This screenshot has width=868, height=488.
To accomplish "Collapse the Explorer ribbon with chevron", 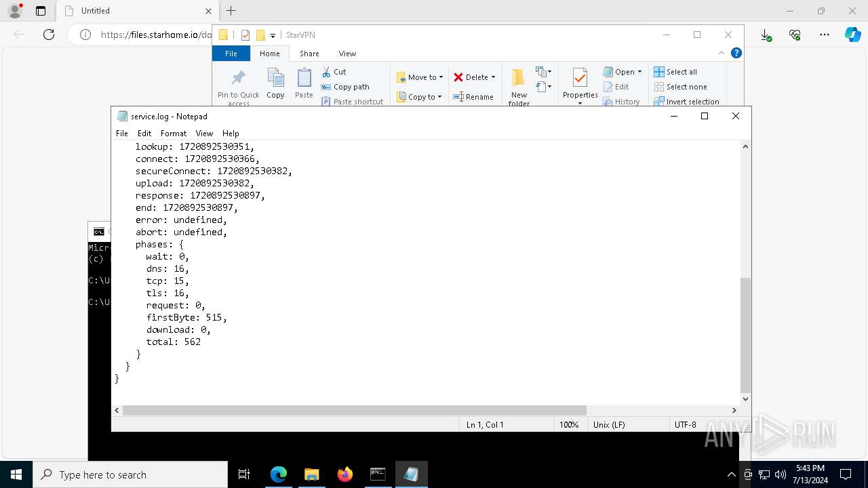I will click(x=722, y=53).
